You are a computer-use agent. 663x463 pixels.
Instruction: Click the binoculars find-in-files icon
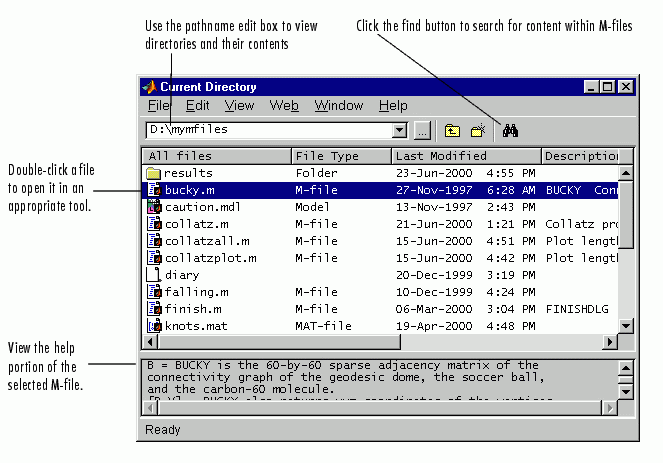tap(510, 130)
